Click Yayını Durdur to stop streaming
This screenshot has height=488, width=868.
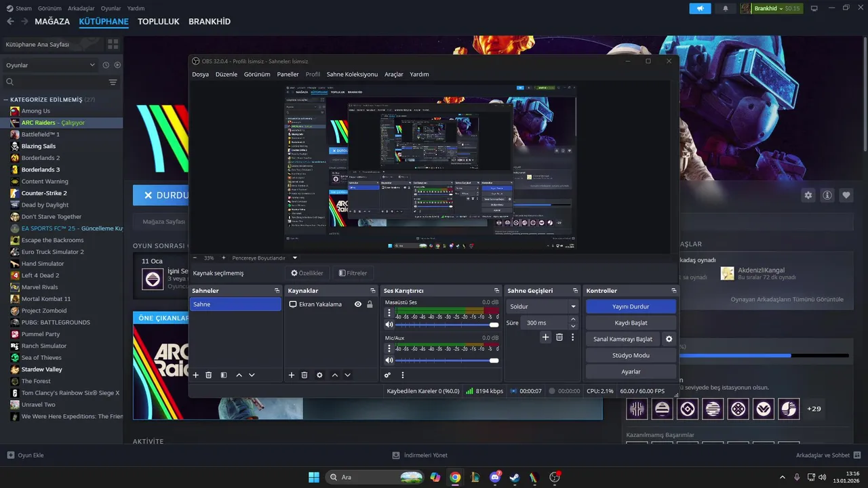coord(631,306)
